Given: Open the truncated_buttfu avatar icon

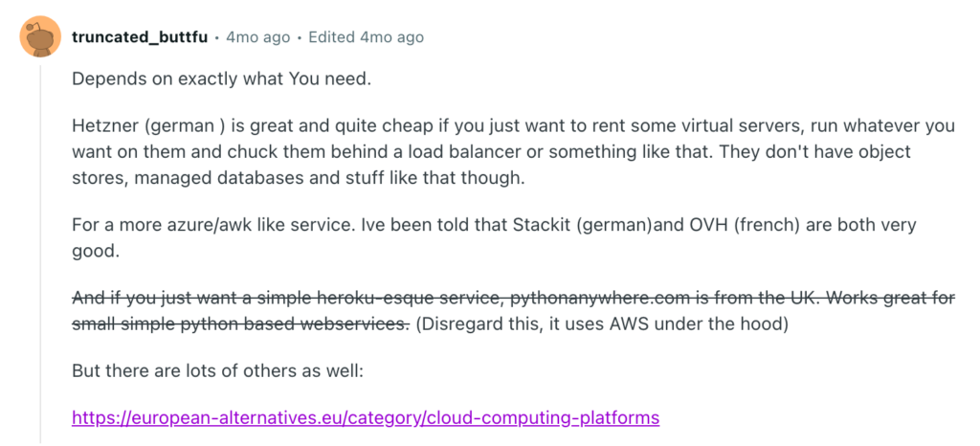Looking at the screenshot, I should coord(40,36).
